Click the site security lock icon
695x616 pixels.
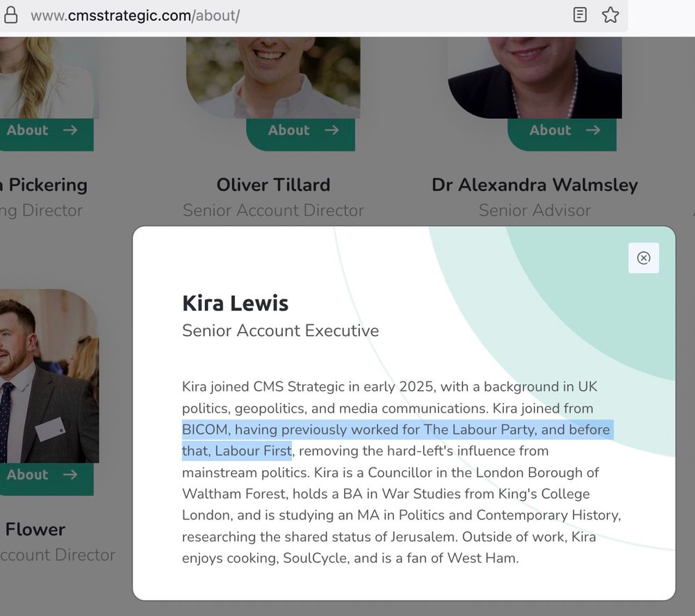pyautogui.click(x=10, y=14)
